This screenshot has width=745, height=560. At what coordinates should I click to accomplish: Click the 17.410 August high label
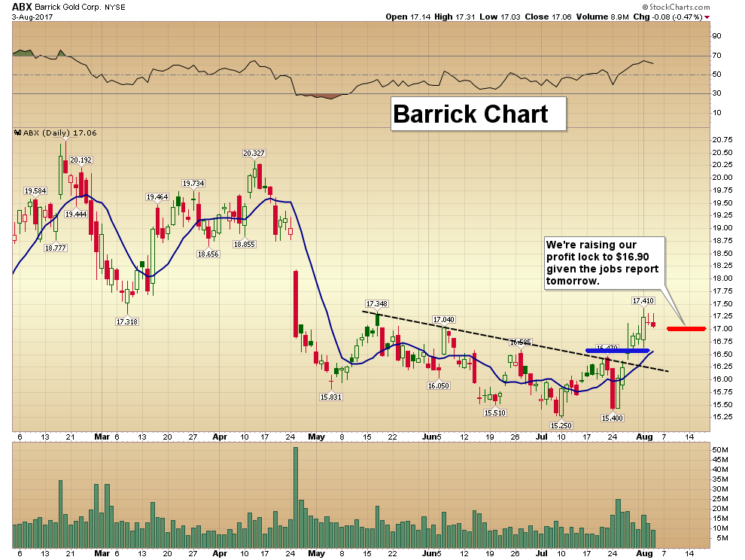point(643,301)
